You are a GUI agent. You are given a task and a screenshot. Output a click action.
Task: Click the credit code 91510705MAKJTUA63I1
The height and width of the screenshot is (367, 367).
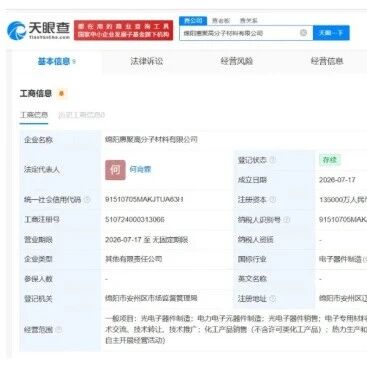click(144, 200)
